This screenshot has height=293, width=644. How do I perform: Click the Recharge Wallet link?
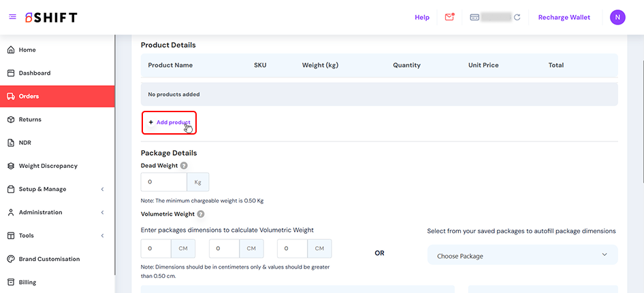tap(564, 17)
